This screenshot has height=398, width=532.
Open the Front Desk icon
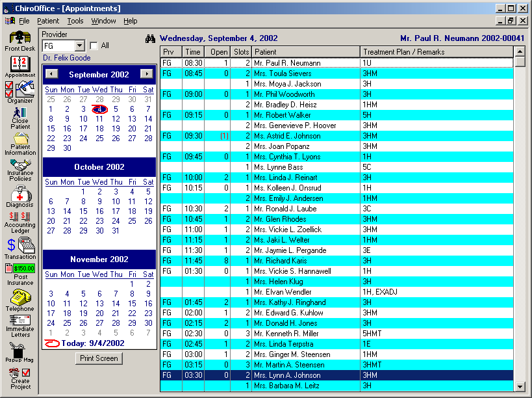tap(20, 41)
